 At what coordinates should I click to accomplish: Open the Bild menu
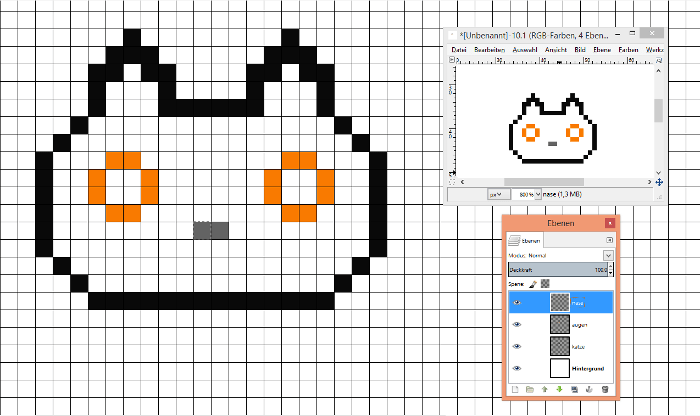[x=580, y=50]
